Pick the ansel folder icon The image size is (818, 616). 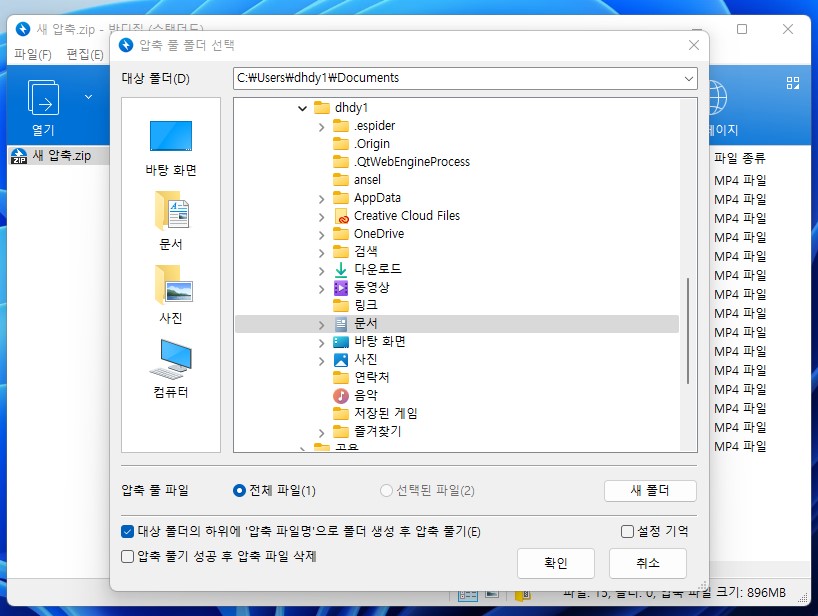point(341,179)
